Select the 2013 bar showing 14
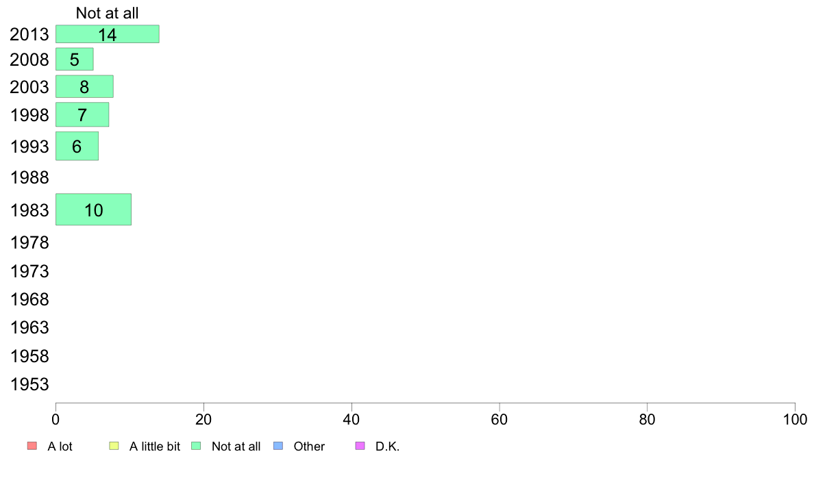 pos(108,34)
